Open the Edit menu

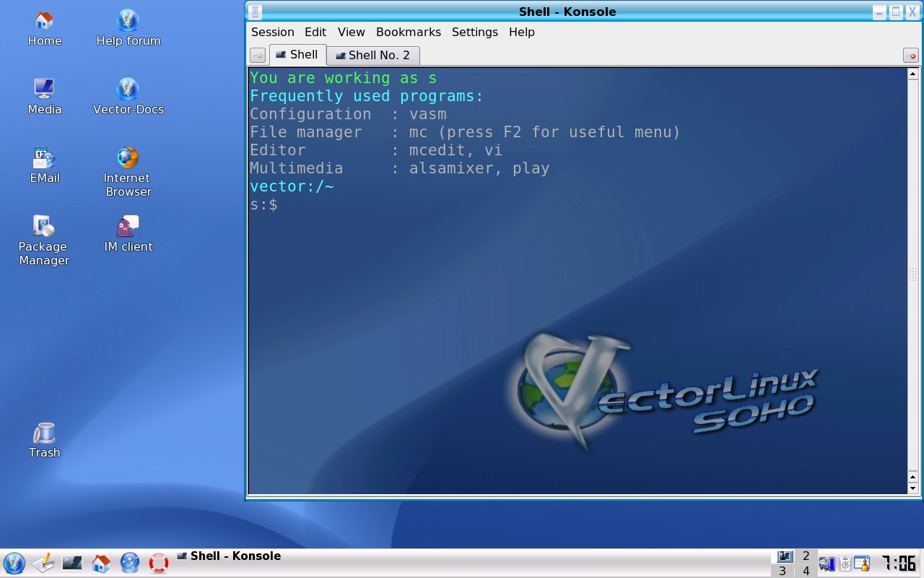[x=315, y=33]
